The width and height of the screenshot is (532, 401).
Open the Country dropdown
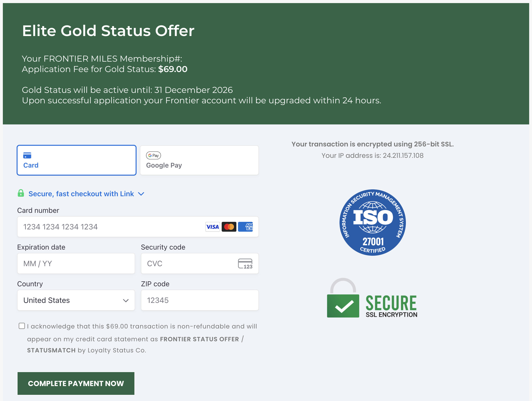pos(76,300)
